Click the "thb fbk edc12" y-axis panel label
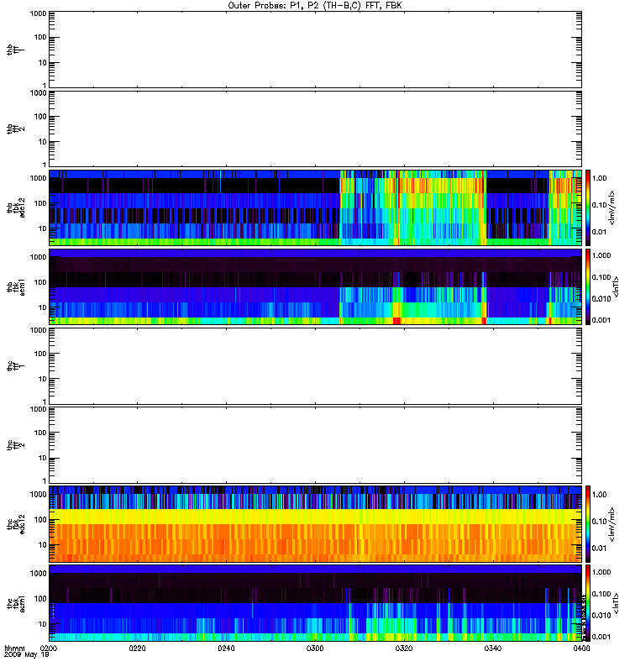 coord(15,207)
